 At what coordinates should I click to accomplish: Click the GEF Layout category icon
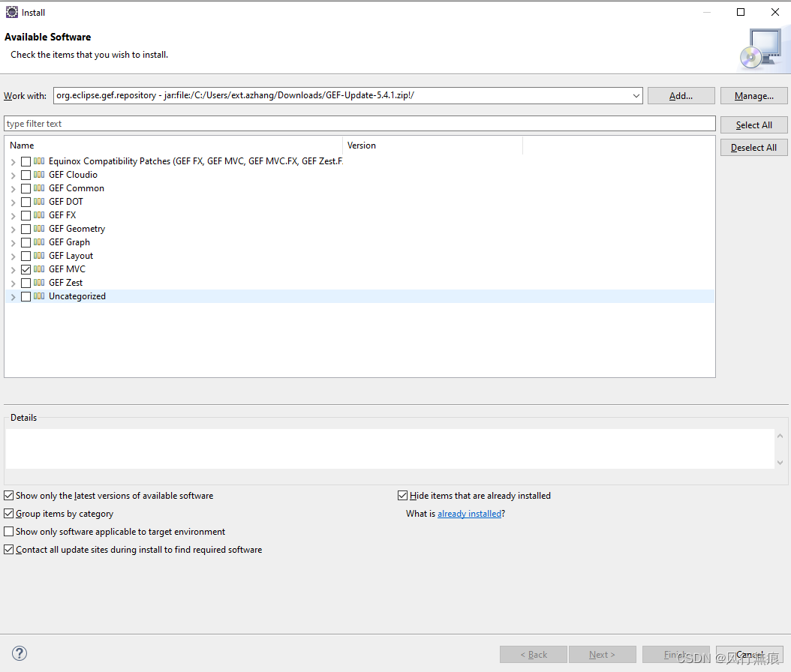(39, 256)
